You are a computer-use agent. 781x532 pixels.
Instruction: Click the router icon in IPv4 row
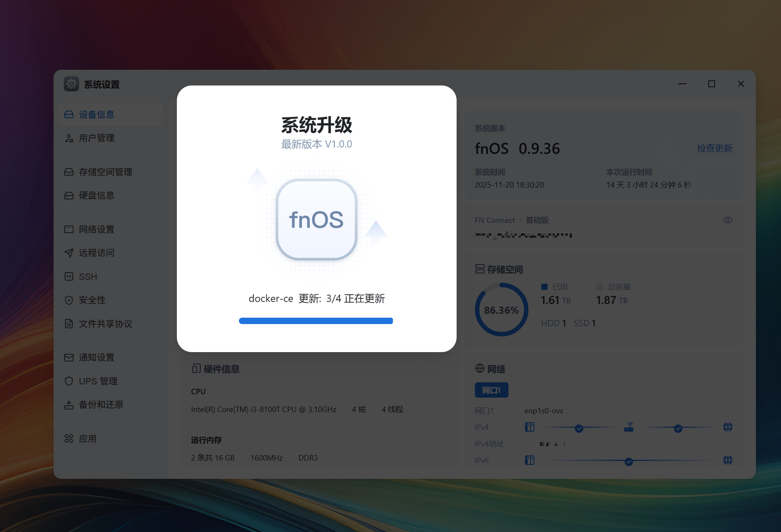click(x=629, y=427)
